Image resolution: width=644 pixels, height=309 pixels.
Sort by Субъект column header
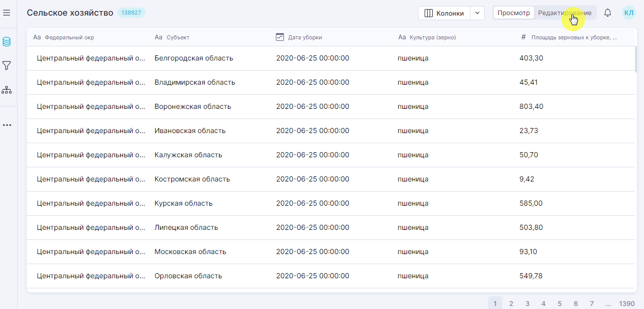(x=178, y=37)
